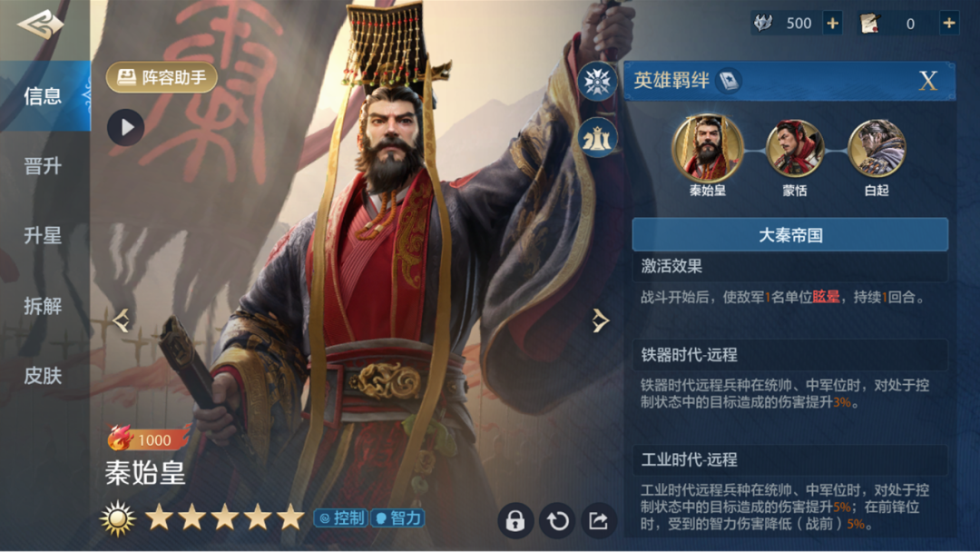The height and width of the screenshot is (552, 980).
Task: Click the share icon at bottom
Action: tap(598, 521)
